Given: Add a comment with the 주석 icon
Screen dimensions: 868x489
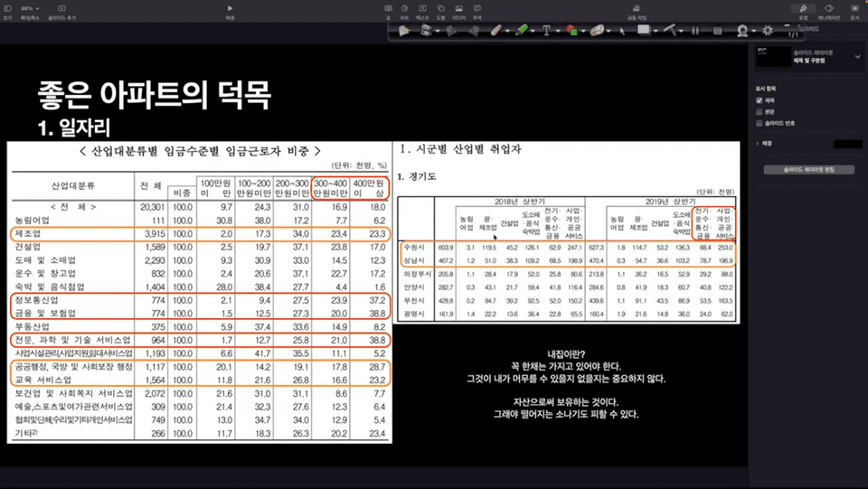Looking at the screenshot, I should click(x=477, y=9).
